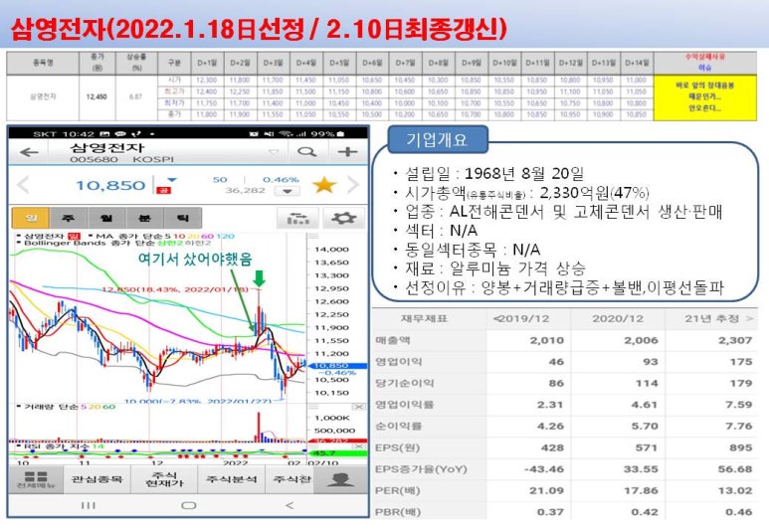The height and width of the screenshot is (532, 769).
Task: Click the MA legend above price chart
Action: (162, 236)
